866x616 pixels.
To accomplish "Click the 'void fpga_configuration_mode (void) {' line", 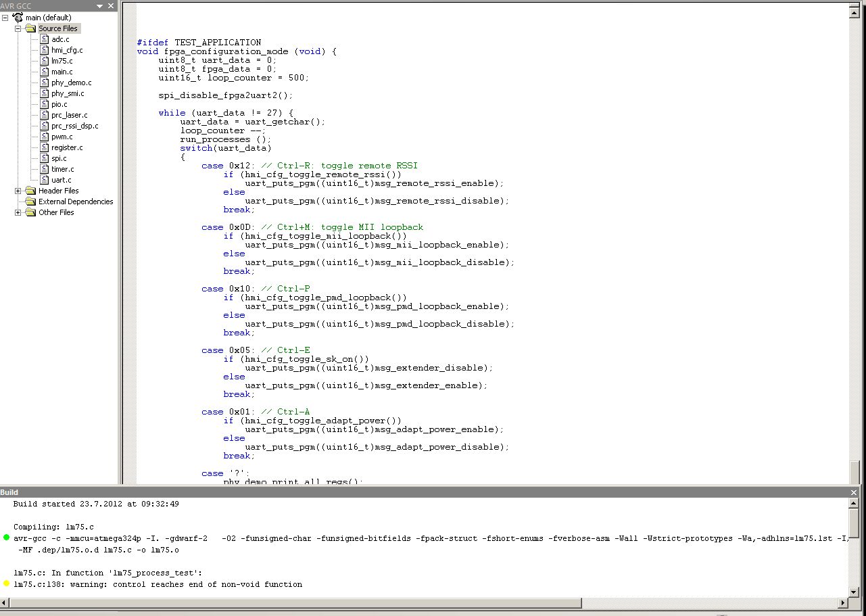I will point(237,51).
